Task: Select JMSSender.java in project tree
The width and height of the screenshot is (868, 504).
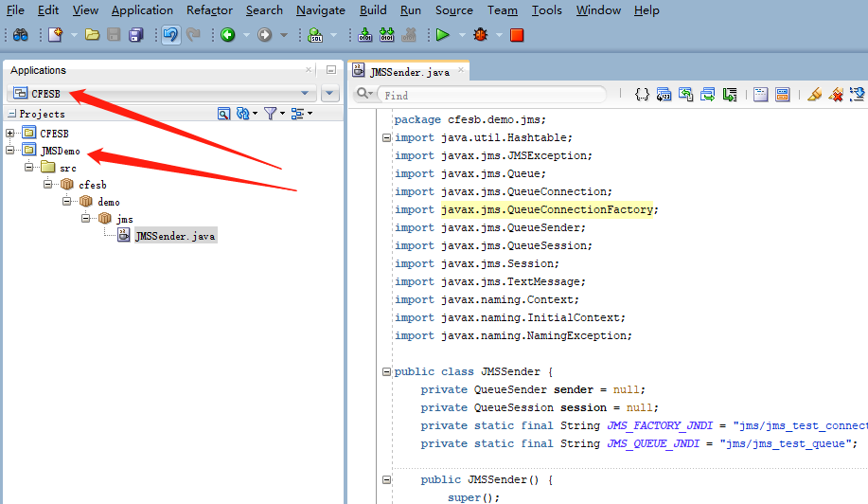Action: click(175, 236)
